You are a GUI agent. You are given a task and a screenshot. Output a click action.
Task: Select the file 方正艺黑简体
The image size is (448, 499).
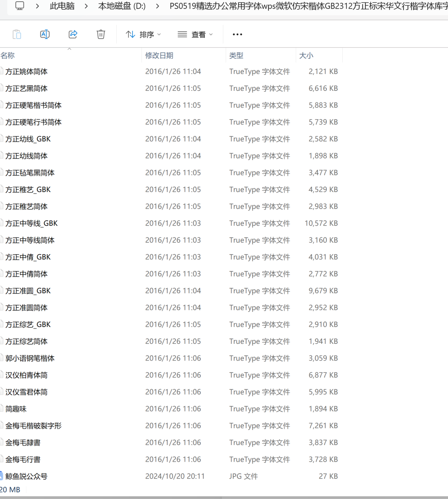tap(27, 88)
